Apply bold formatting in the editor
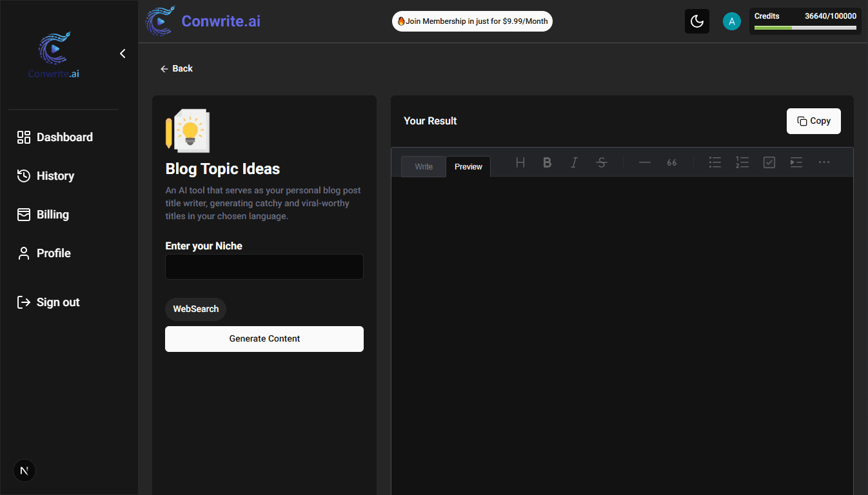Image resolution: width=868 pixels, height=495 pixels. tap(547, 162)
